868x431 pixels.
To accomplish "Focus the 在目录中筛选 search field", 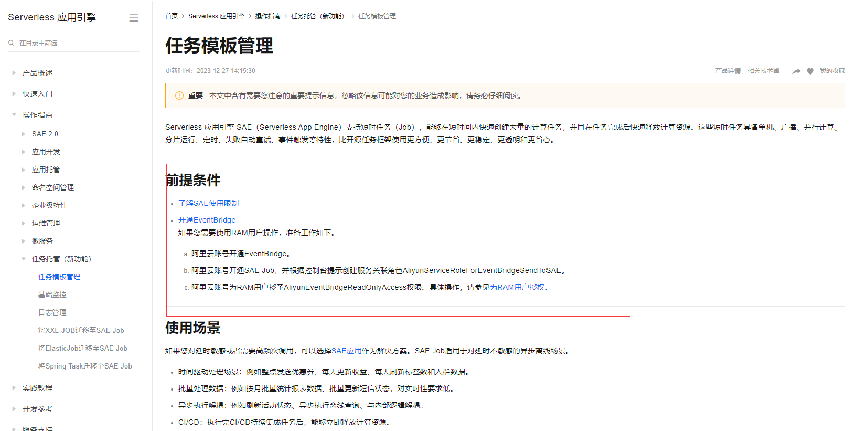I will pos(73,43).
